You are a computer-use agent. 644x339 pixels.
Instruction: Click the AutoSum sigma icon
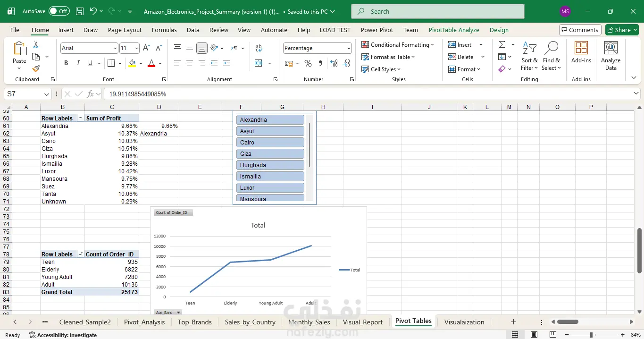[502, 44]
